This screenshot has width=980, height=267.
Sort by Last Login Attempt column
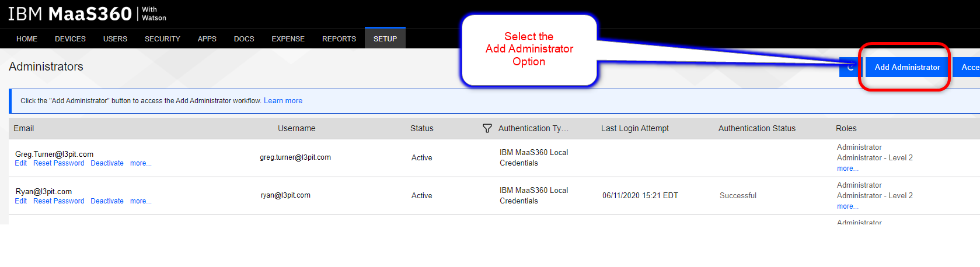tap(635, 128)
